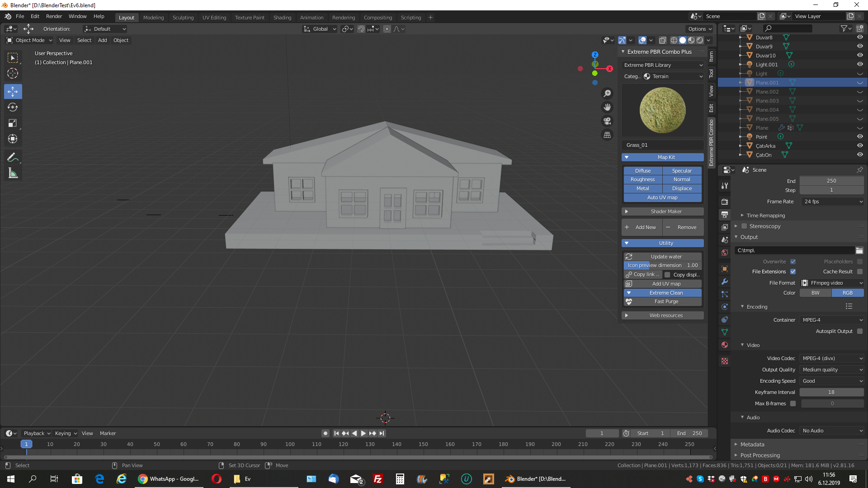Viewport: 868px width, 488px height.
Task: Open the Category Terrain dropdown
Action: coord(673,76)
